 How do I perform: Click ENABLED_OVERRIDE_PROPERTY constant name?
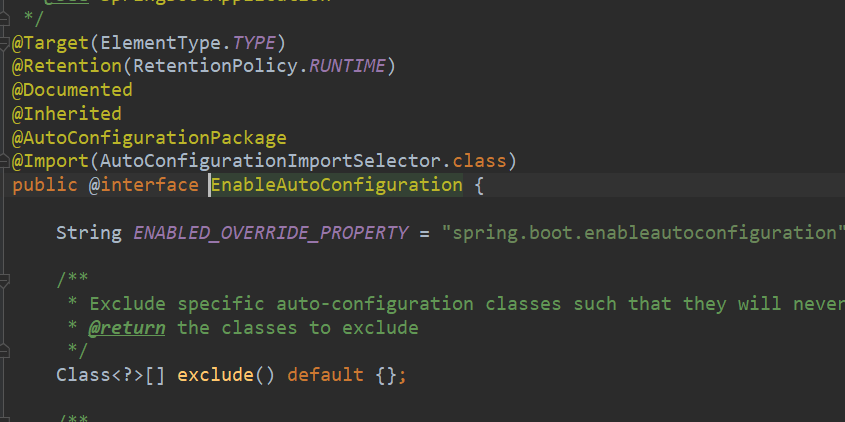[270, 232]
